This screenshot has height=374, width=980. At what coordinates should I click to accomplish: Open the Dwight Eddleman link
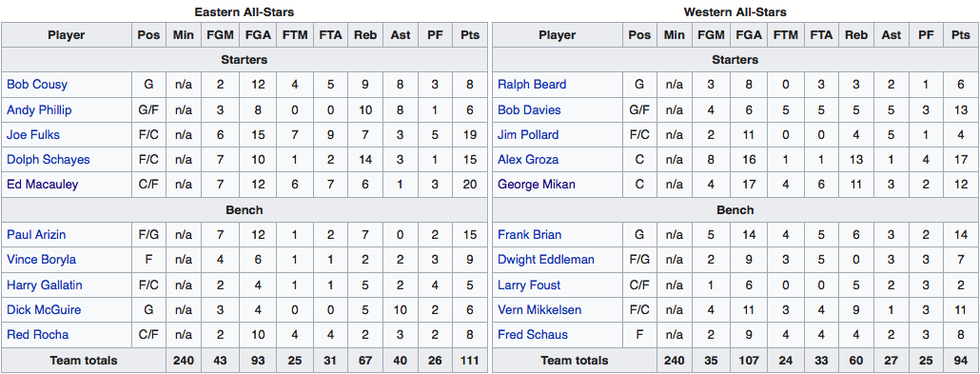(x=545, y=260)
